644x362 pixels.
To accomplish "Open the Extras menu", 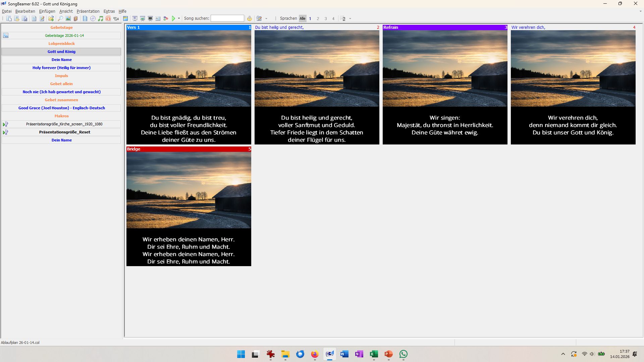I will 109,11.
